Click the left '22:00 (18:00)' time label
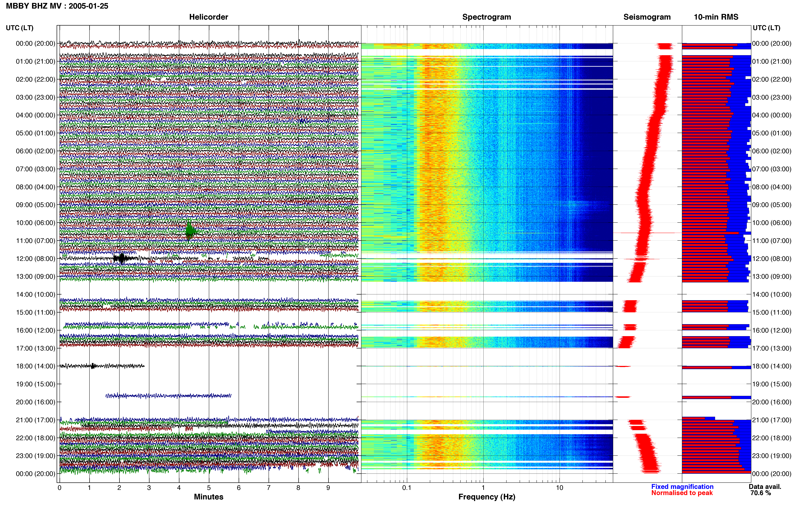The width and height of the screenshot is (812, 508). (x=36, y=438)
